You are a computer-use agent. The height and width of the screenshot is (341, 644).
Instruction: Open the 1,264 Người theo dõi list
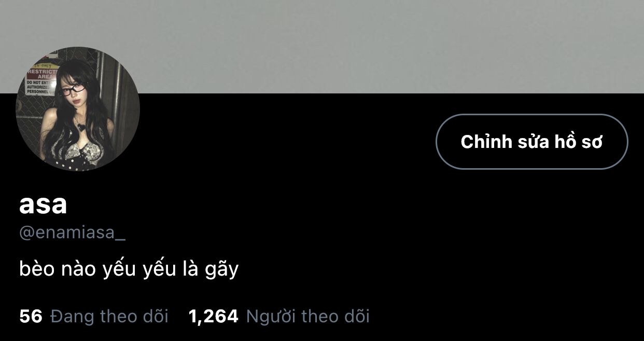tap(279, 316)
